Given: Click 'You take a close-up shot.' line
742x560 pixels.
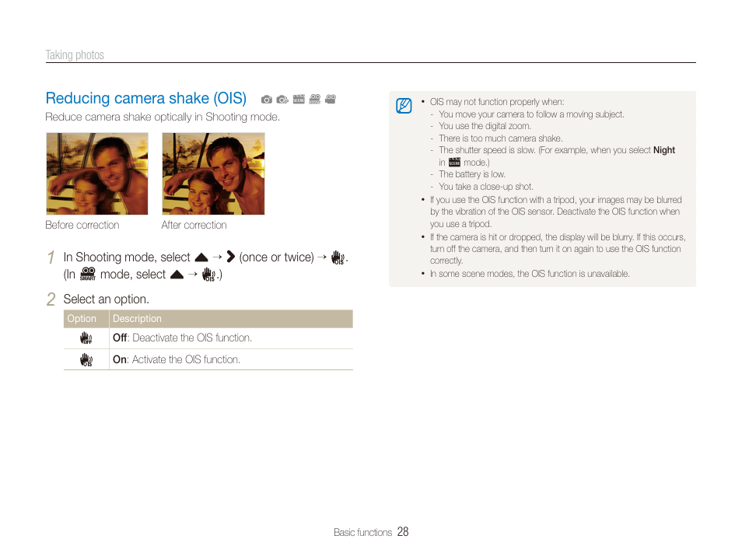Looking at the screenshot, I should pos(485,187).
